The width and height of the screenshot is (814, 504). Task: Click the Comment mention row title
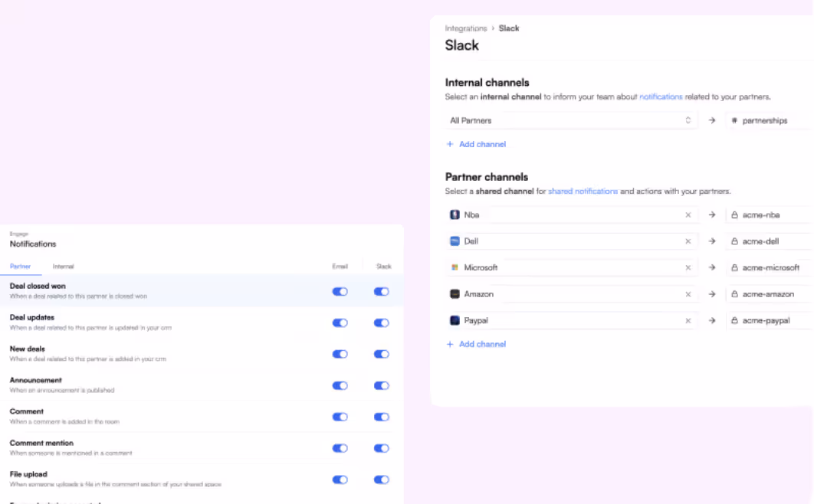tap(41, 443)
